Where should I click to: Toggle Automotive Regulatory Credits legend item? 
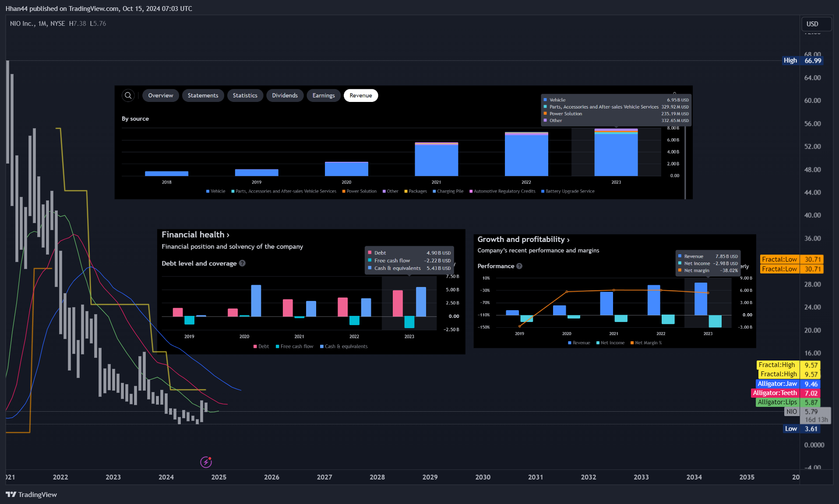click(502, 191)
